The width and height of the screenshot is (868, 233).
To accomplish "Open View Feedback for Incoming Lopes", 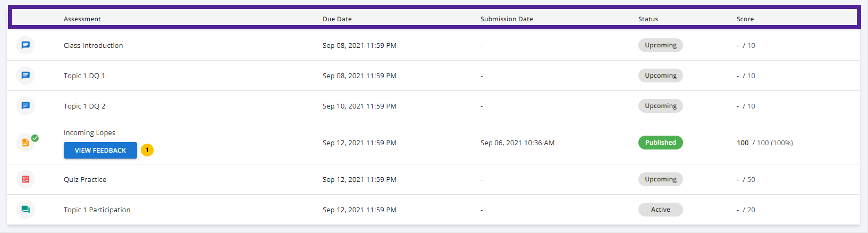I will click(100, 151).
